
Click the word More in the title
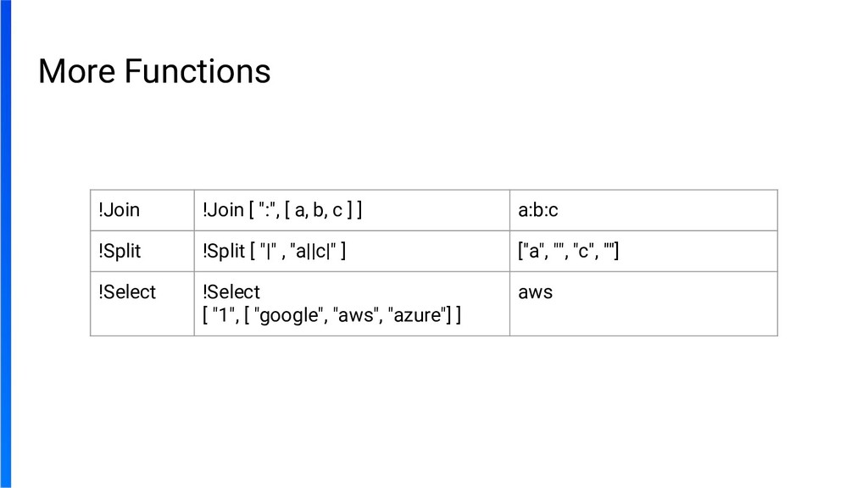pyautogui.click(x=76, y=71)
